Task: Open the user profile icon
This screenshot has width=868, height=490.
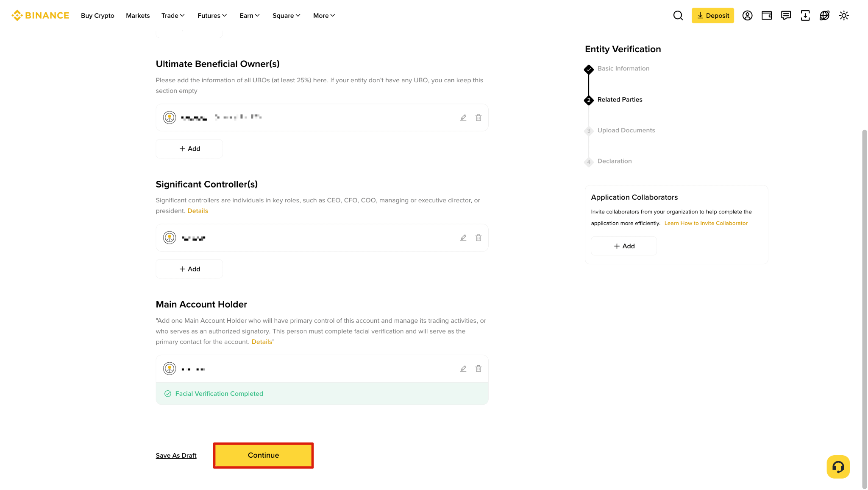Action: [747, 16]
